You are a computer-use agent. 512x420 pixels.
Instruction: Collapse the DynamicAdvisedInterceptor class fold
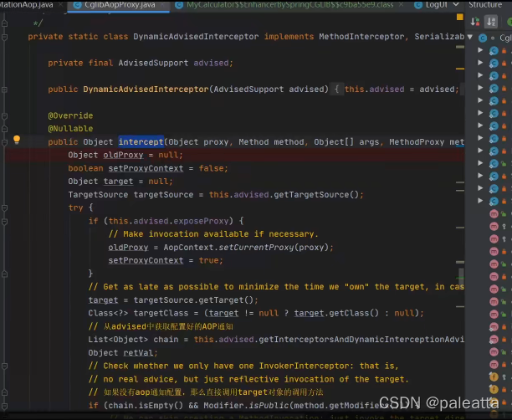[x=4, y=38]
